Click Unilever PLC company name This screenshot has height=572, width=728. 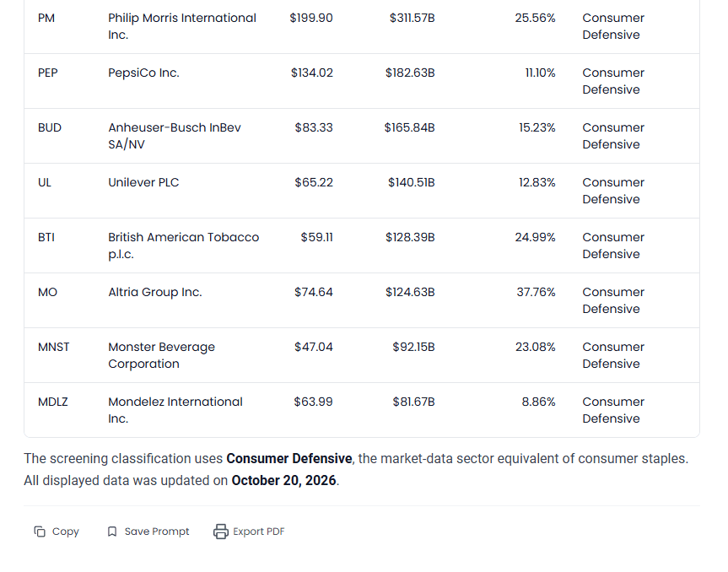(x=143, y=182)
